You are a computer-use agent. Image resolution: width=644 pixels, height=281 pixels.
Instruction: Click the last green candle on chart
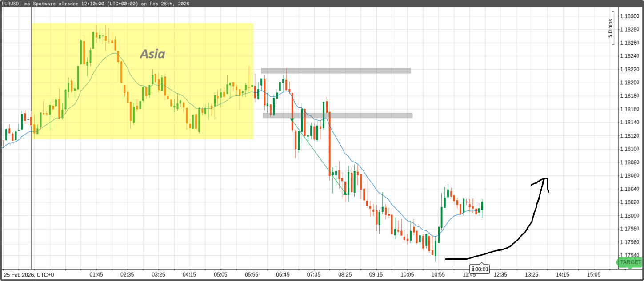tap(482, 206)
